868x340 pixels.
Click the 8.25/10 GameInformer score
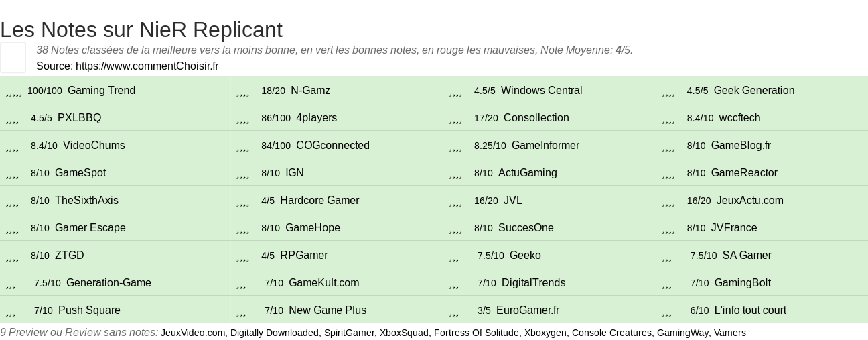pyautogui.click(x=490, y=146)
